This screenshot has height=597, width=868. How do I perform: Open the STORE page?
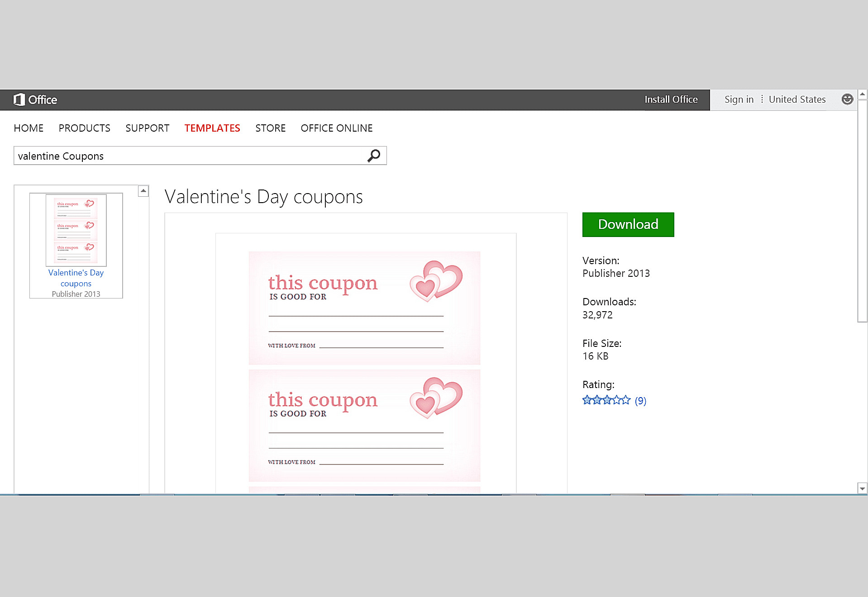tap(270, 128)
